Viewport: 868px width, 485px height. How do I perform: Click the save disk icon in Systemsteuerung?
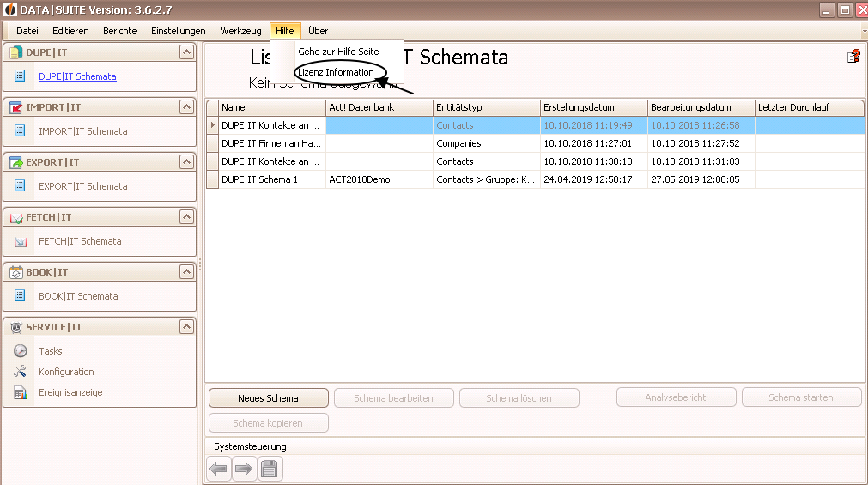270,469
